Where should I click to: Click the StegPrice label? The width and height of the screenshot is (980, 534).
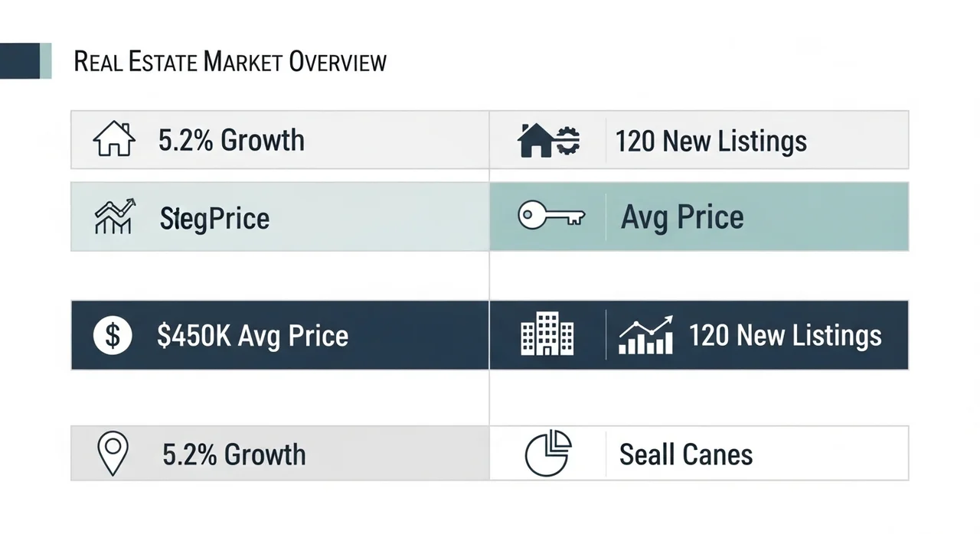[214, 219]
